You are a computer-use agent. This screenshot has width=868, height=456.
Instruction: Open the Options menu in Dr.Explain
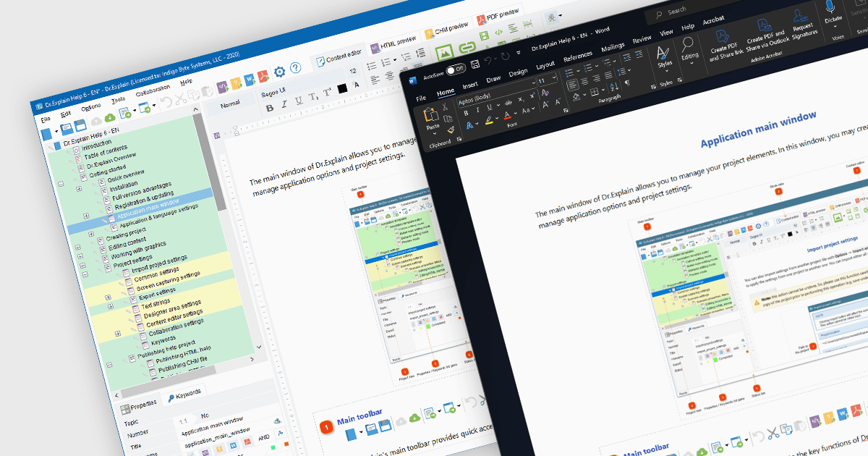point(91,109)
